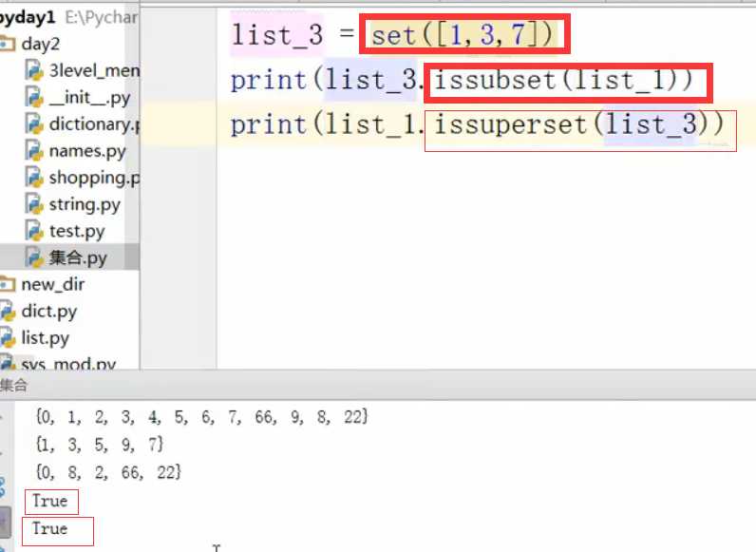Click the second True output in console
756x552 pixels.
coord(49,528)
